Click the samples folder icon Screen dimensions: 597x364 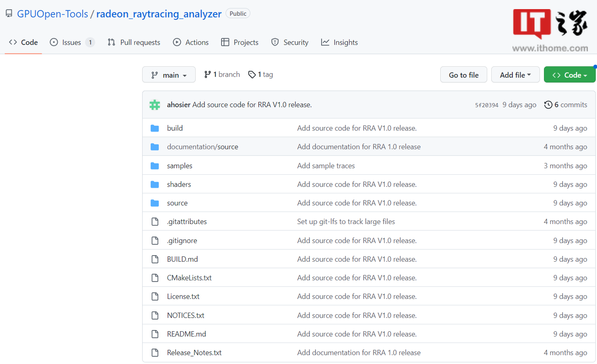155,166
